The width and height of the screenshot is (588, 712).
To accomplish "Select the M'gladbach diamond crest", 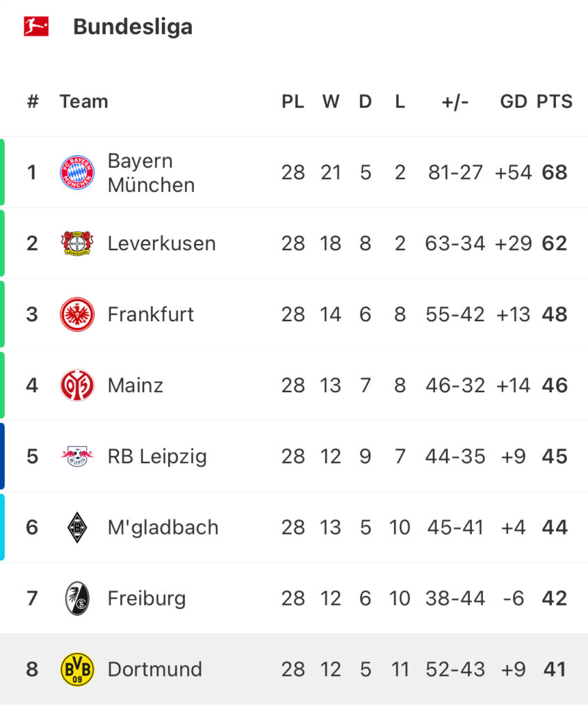I will (77, 527).
